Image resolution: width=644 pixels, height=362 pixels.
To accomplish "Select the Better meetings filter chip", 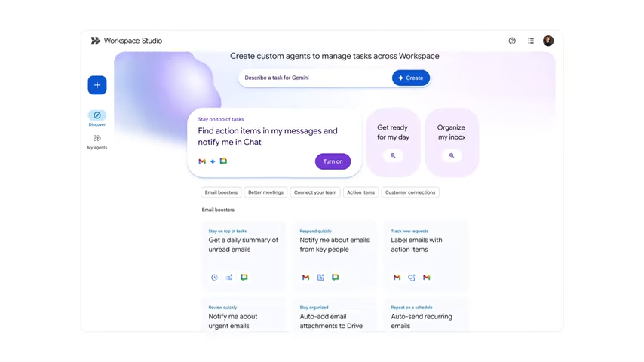I will click(265, 192).
